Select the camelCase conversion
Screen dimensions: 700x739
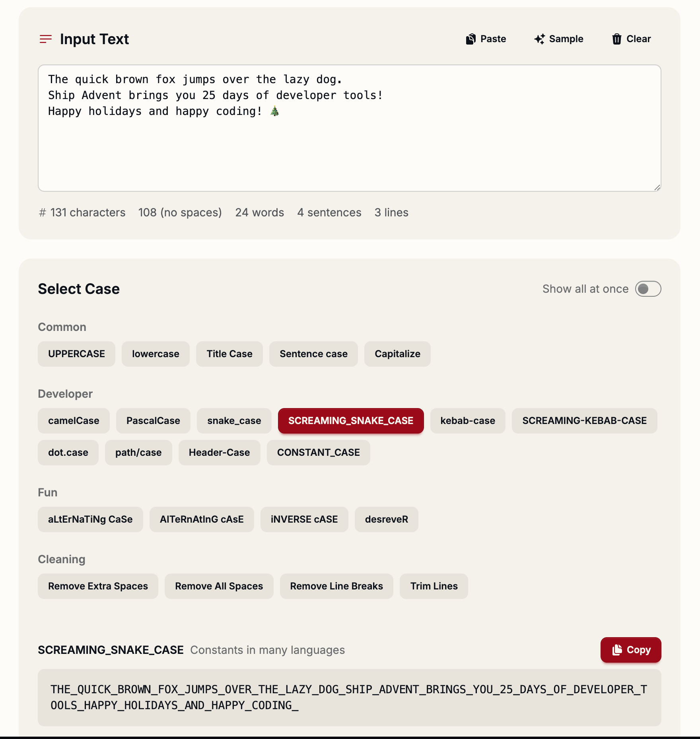[x=73, y=420]
